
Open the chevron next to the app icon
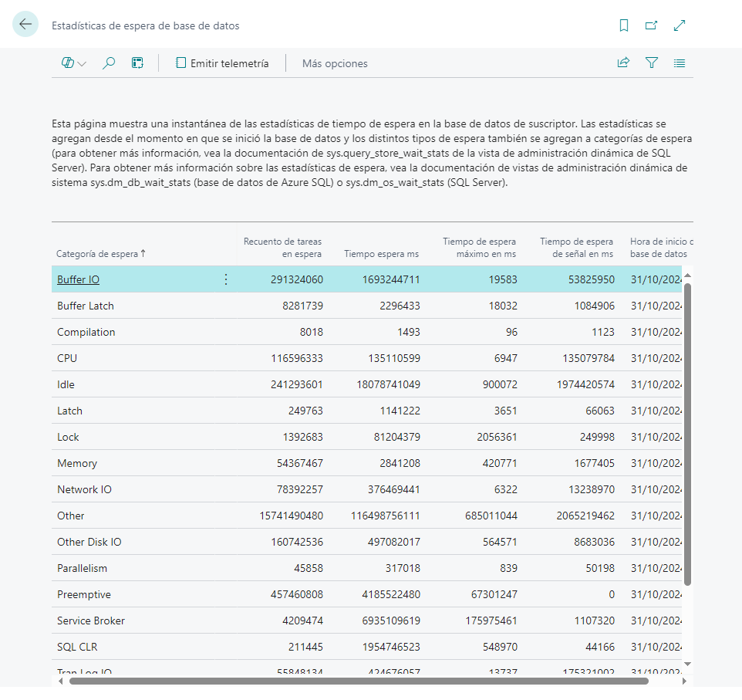click(78, 63)
